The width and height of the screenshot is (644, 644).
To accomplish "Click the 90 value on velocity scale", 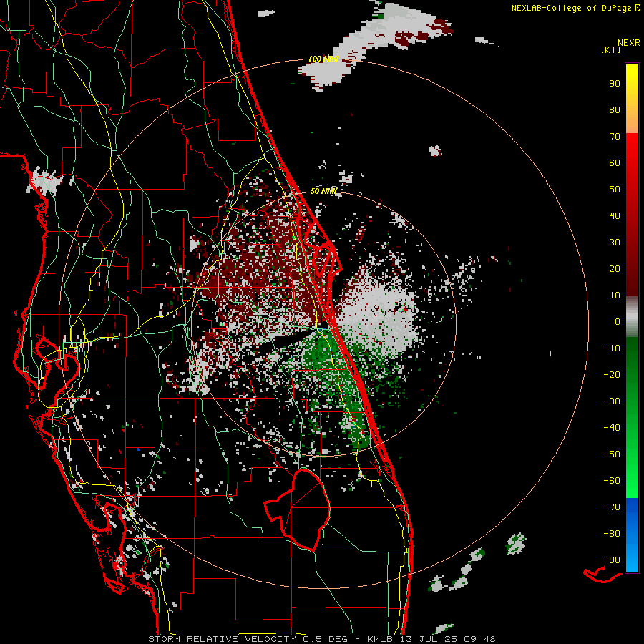I will point(615,84).
